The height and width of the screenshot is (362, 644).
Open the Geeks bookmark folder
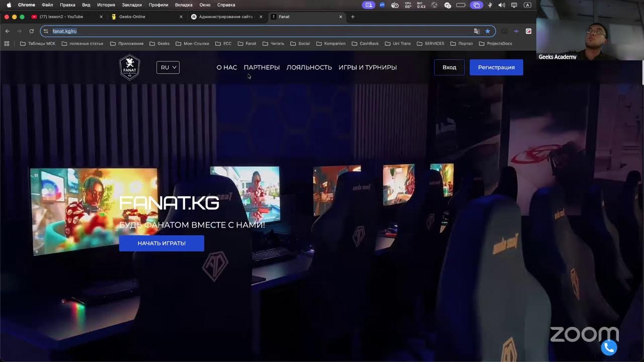[159, 44]
